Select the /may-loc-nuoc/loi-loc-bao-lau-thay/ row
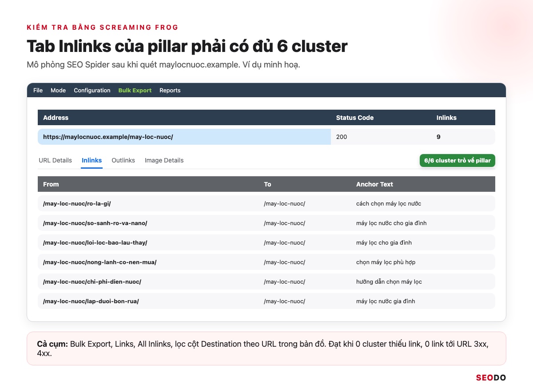The width and height of the screenshot is (533, 392). click(x=266, y=242)
